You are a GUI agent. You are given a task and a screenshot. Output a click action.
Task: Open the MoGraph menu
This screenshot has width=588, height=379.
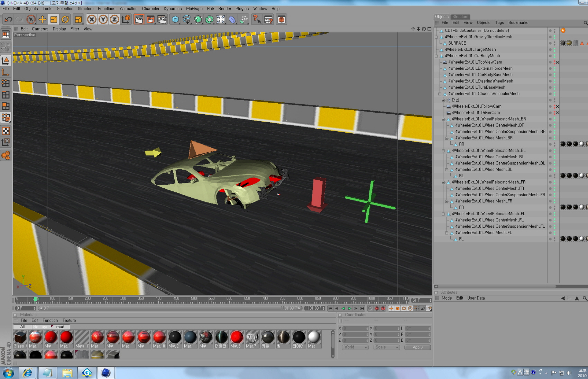click(194, 9)
